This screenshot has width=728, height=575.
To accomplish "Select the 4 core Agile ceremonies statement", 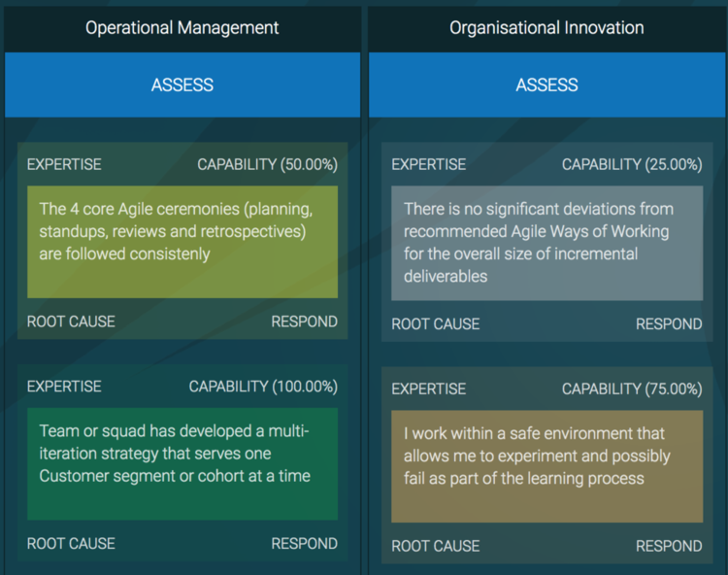I will [182, 242].
